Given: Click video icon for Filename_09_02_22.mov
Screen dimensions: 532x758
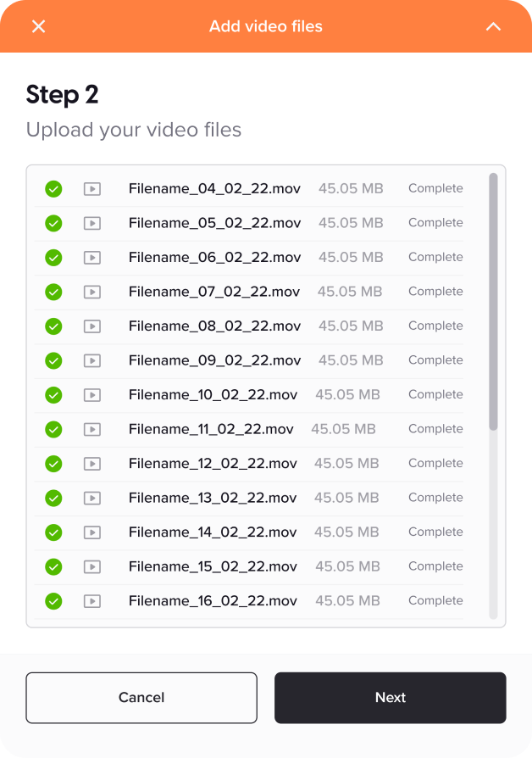Looking at the screenshot, I should [92, 360].
